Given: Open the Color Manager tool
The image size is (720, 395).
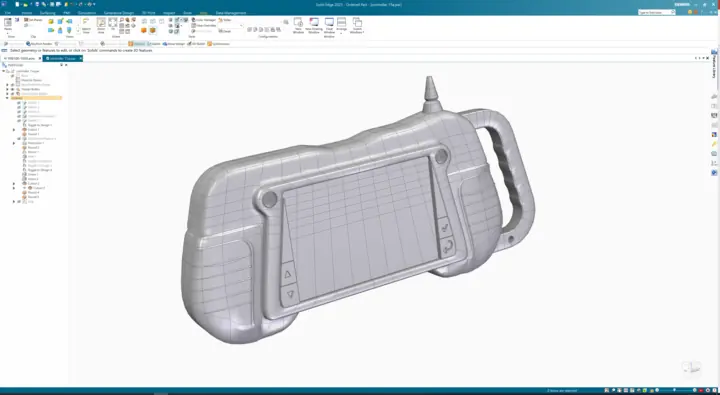Looking at the screenshot, I should pyautogui.click(x=203, y=20).
